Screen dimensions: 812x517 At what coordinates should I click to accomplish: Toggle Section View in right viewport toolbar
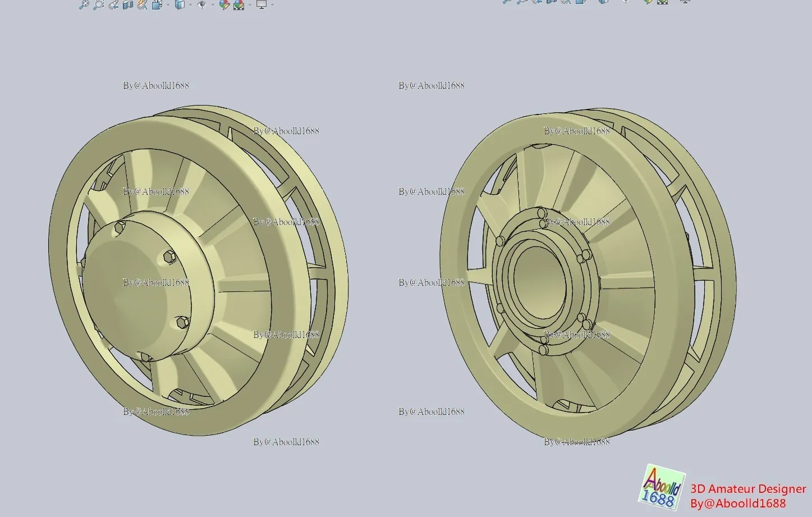(x=552, y=2)
